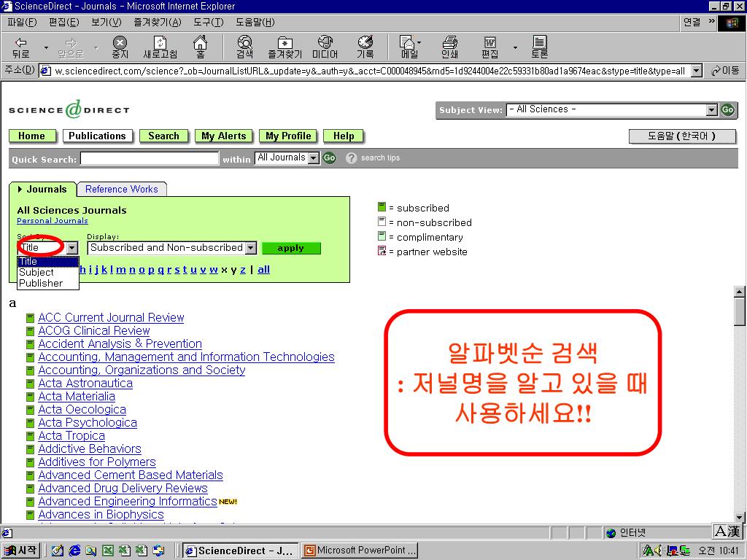Screen dimensions: 747x560
Task: Open the Advanced Drug Delivery Reviews link
Action: tap(123, 488)
